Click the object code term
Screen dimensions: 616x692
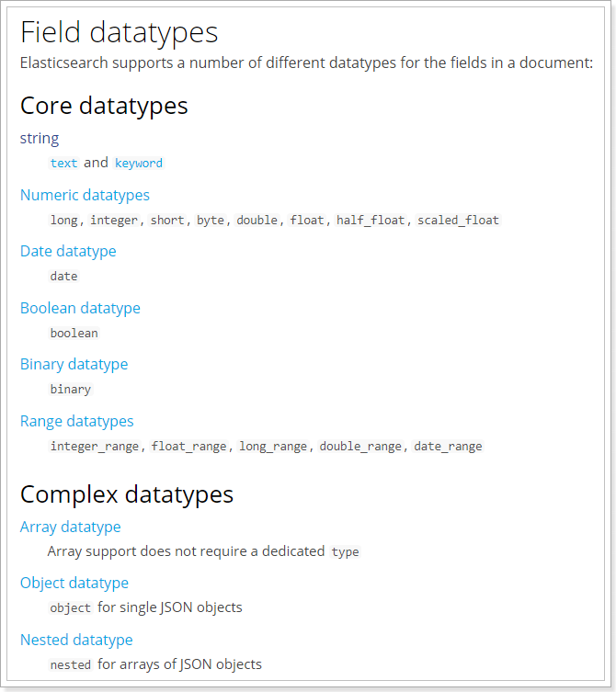point(71,607)
